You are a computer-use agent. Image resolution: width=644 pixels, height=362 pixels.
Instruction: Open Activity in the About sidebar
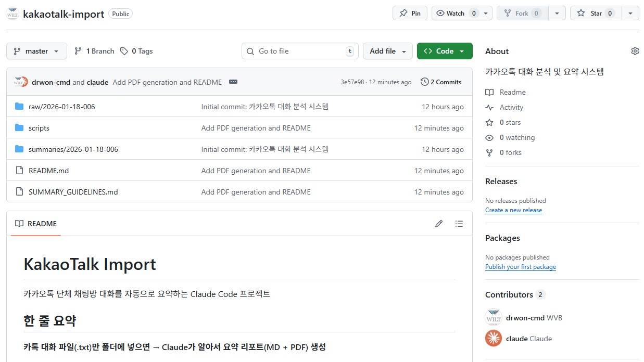tap(511, 107)
